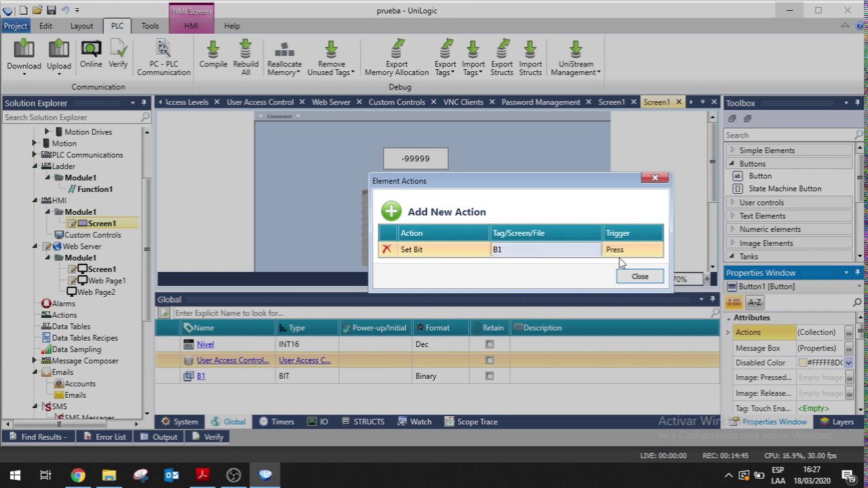This screenshot has height=488, width=868.
Task: Toggle Retain checkbox for B1
Action: tap(490, 376)
